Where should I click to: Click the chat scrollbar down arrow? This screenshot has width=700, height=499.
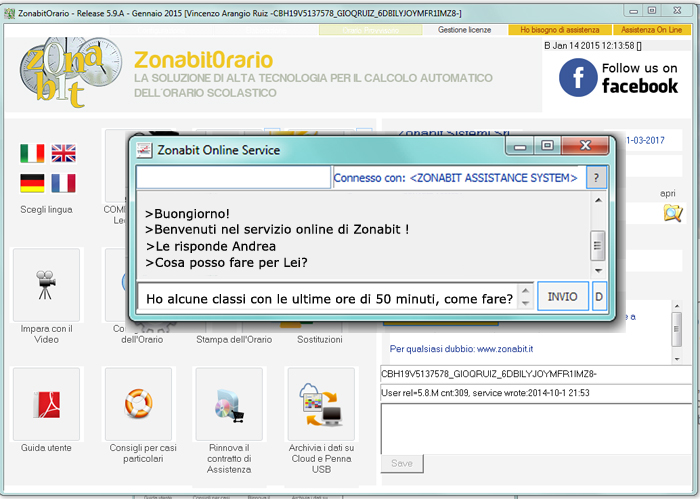coord(598,271)
